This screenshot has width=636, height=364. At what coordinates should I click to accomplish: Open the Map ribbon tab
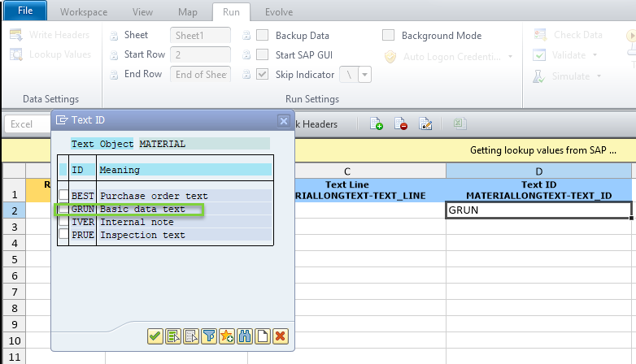coord(186,13)
